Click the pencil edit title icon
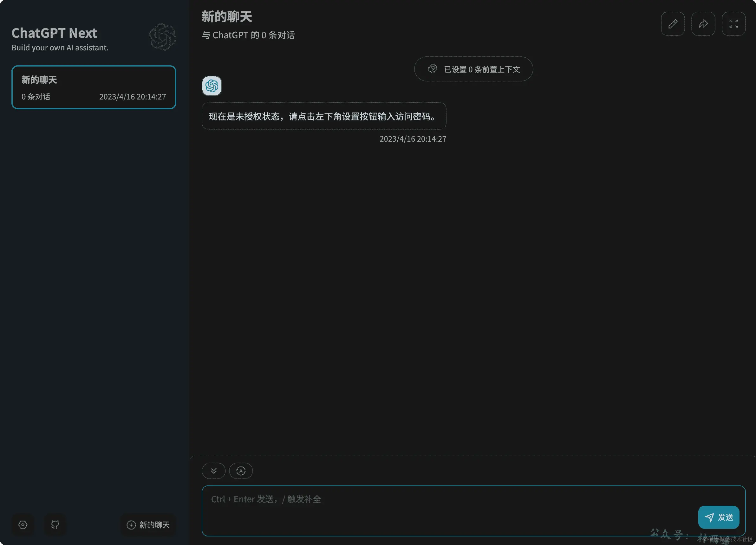The image size is (756, 545). (x=673, y=24)
